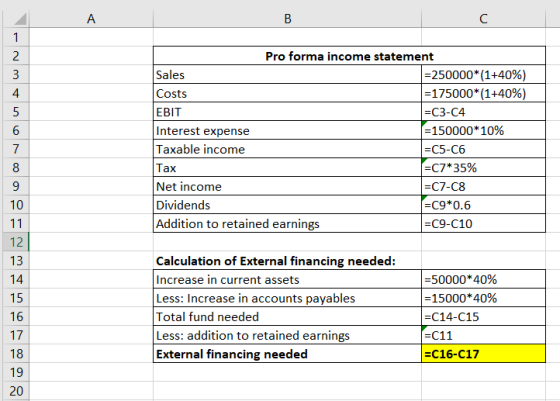Click the =C14-C15 formula cell
Image resolution: width=560 pixels, height=401 pixels.
[483, 316]
